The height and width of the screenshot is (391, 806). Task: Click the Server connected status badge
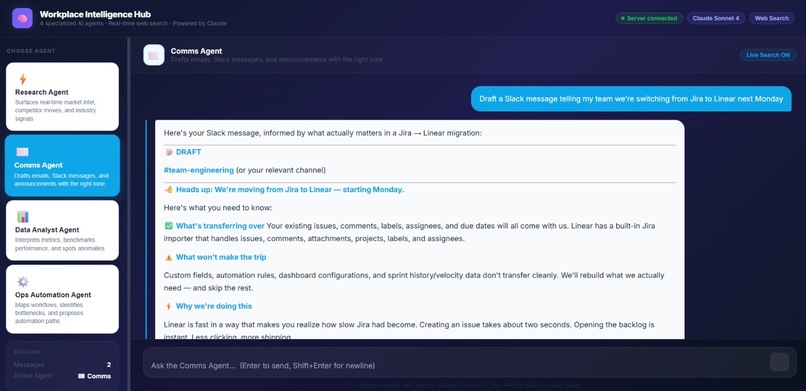649,18
